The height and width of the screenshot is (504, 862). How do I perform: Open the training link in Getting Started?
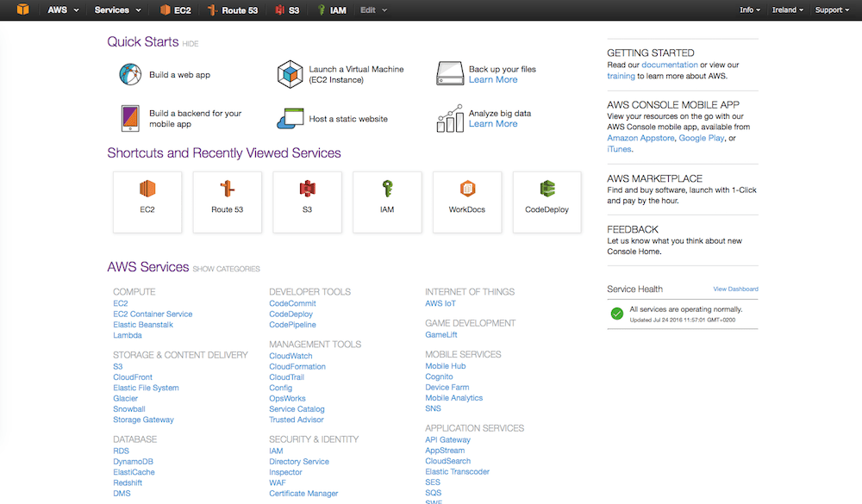point(621,76)
